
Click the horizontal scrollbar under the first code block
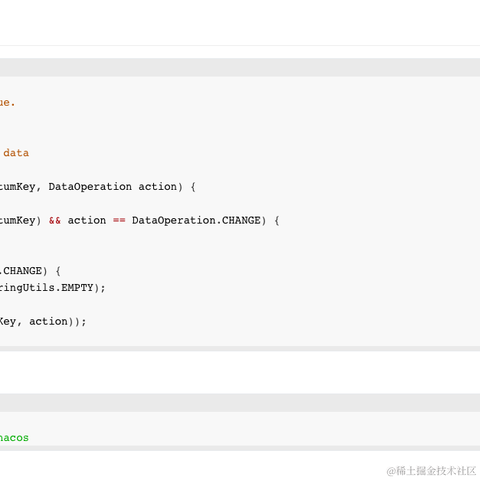(240, 348)
